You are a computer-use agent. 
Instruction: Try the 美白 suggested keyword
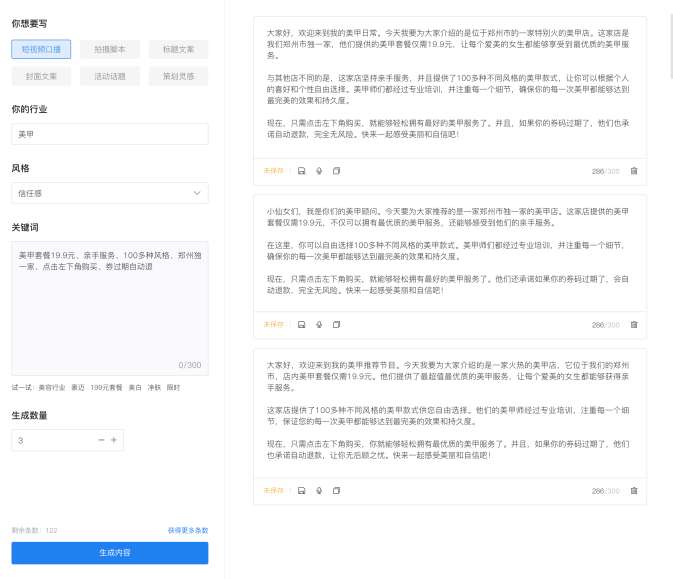coord(135,388)
